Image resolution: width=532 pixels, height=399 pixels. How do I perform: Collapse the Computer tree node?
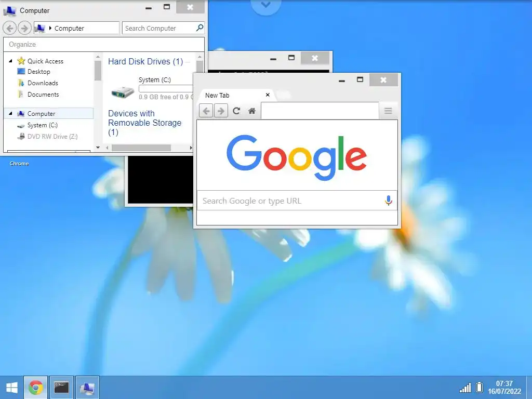(10, 114)
